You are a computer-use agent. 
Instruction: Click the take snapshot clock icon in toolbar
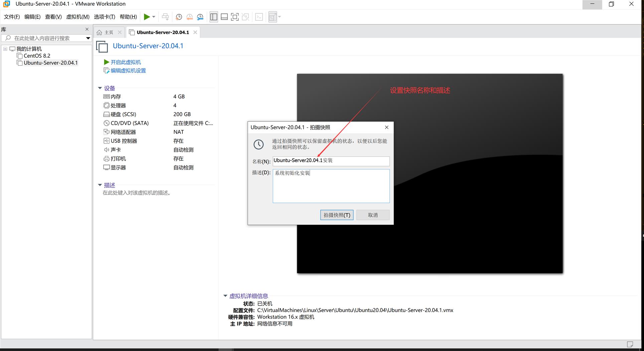coord(179,17)
